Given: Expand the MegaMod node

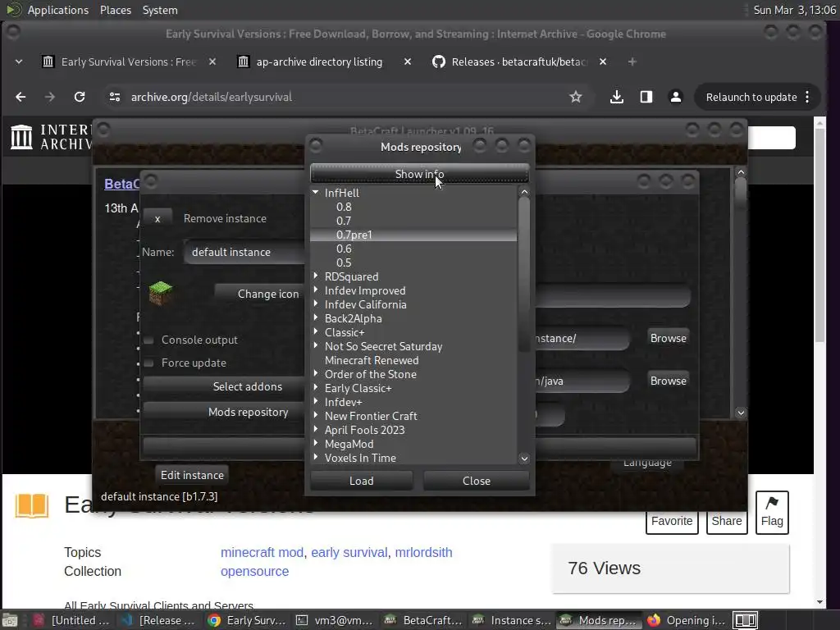Looking at the screenshot, I should click(316, 443).
